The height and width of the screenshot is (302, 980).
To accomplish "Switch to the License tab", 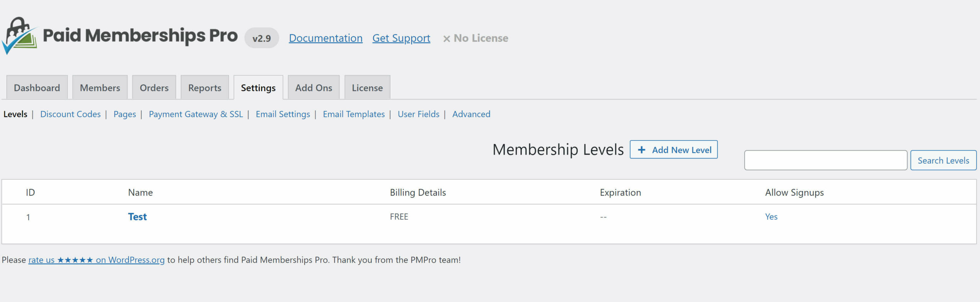I will tap(367, 88).
